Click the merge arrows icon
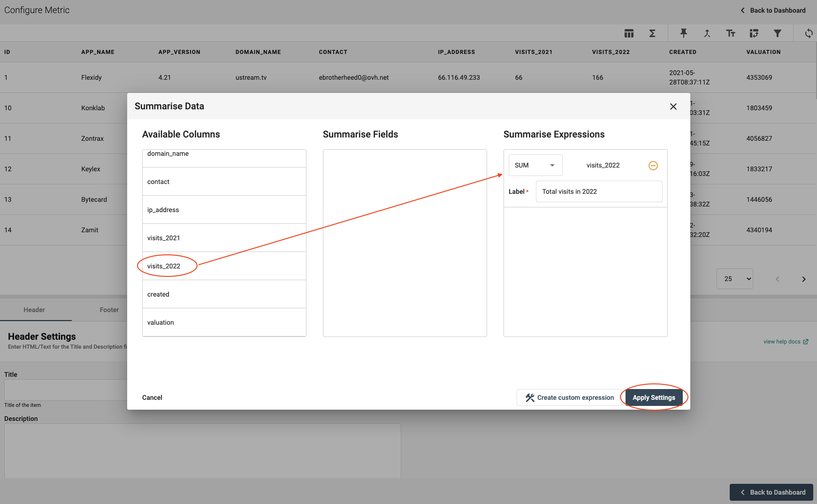Image resolution: width=817 pixels, height=504 pixels. pos(707,33)
